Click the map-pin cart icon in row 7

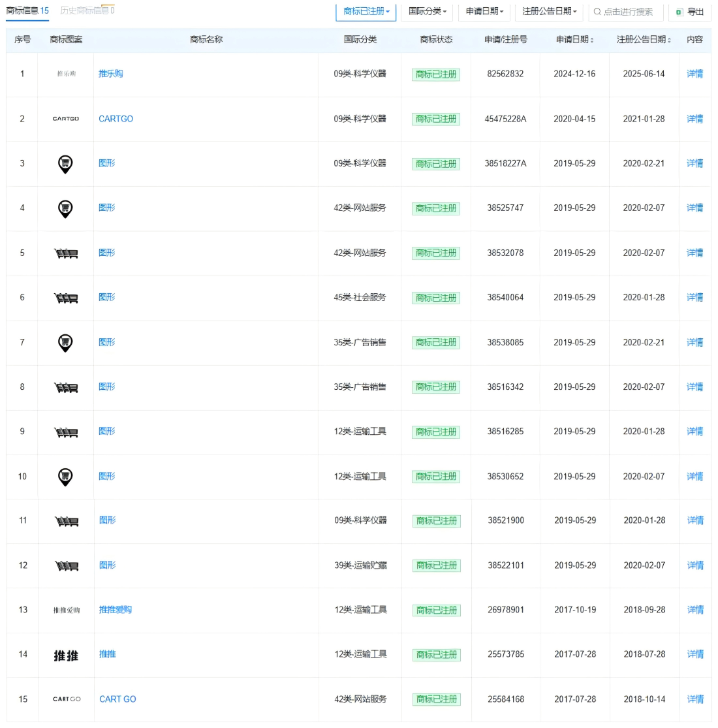65,343
